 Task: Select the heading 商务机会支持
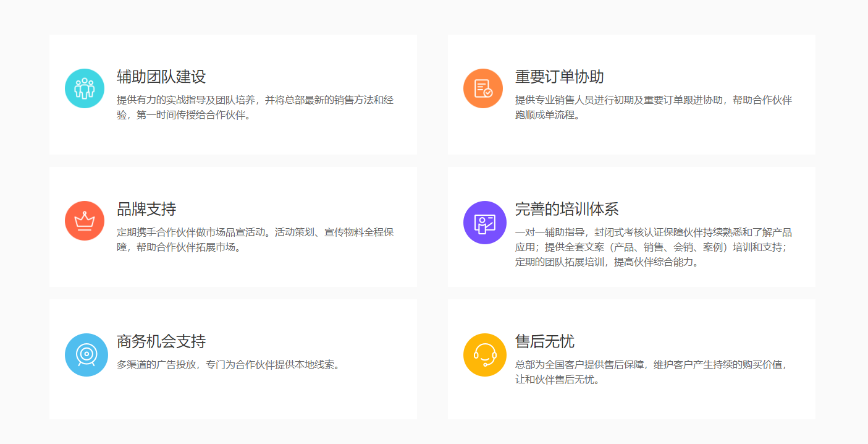161,341
